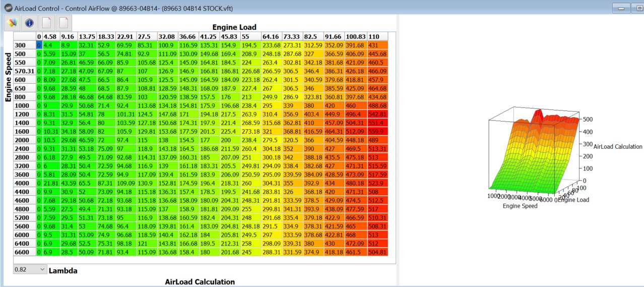Click the blank page icon beside the info icon
This screenshot has width=644, height=287.
click(46, 23)
